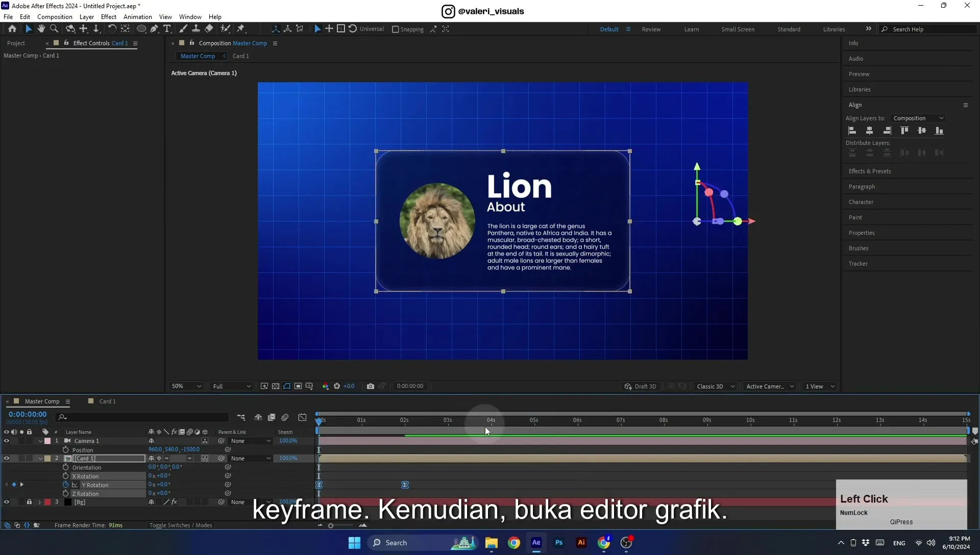Select the Brush tool
Viewport: 980px width, 555px height.
(183, 29)
